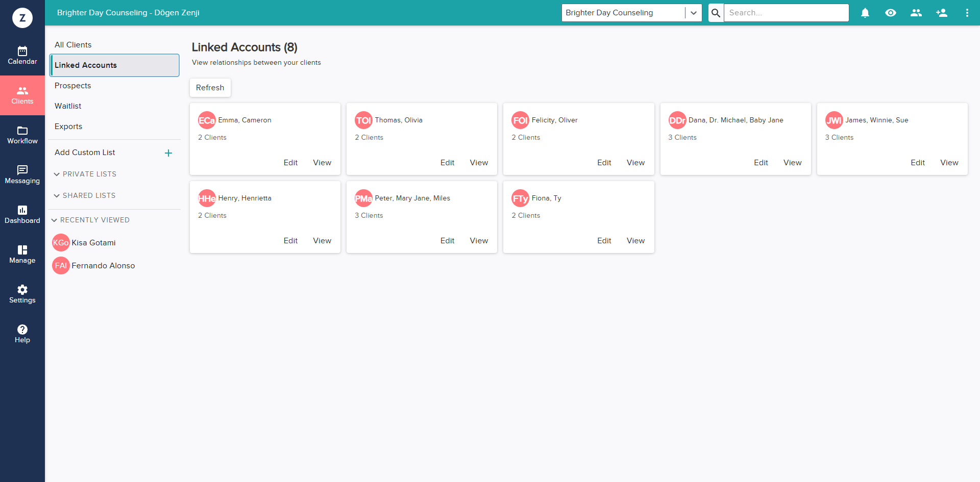Open the Settings gear in sidebar
980x482 pixels.
(22, 294)
